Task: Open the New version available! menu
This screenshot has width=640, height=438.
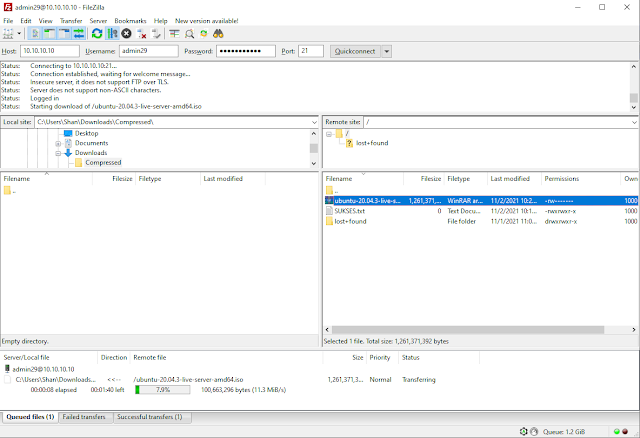Action: (207, 21)
